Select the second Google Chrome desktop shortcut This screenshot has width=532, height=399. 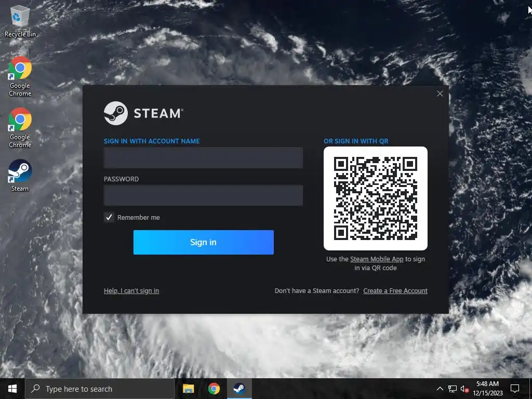coord(20,128)
